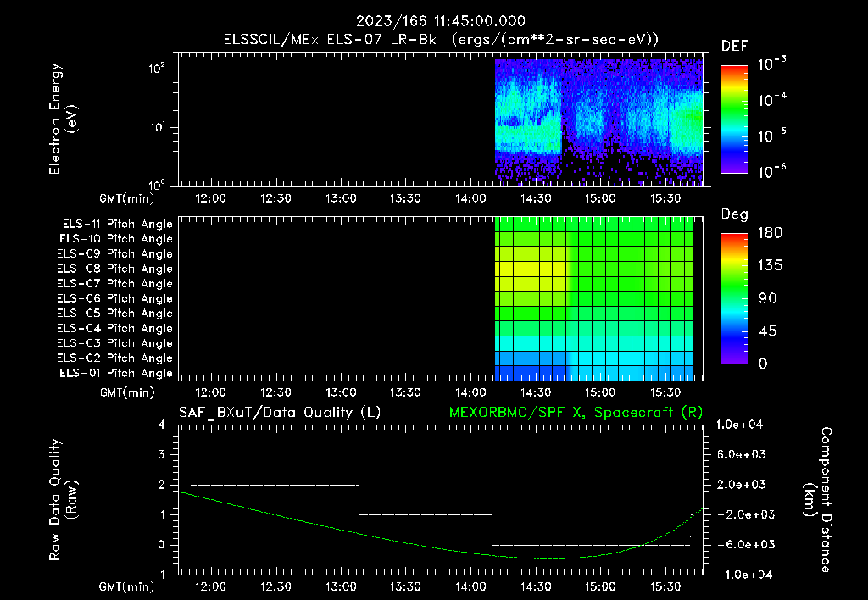
Task: Click the 10^2 energy axis tick label
Action: click(157, 69)
